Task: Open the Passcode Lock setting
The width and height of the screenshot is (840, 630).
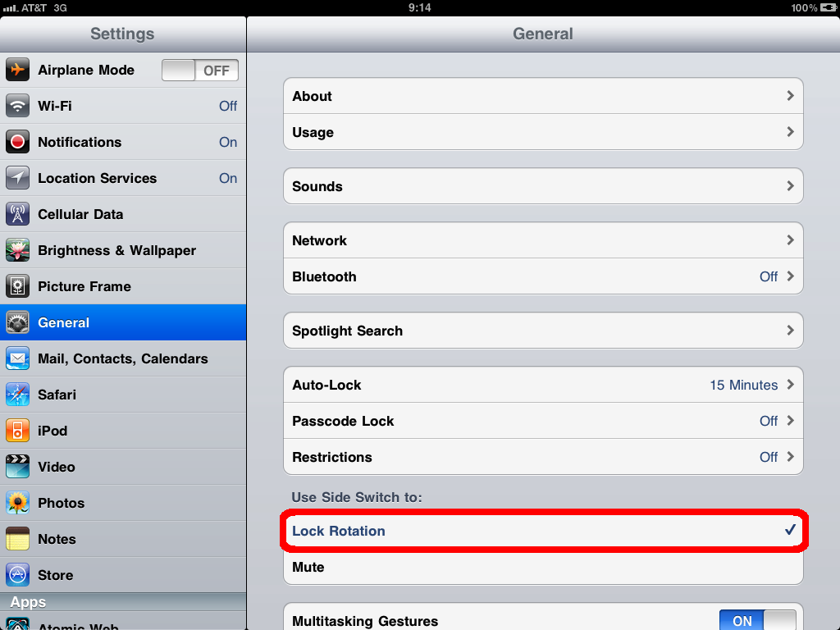Action: (x=543, y=421)
